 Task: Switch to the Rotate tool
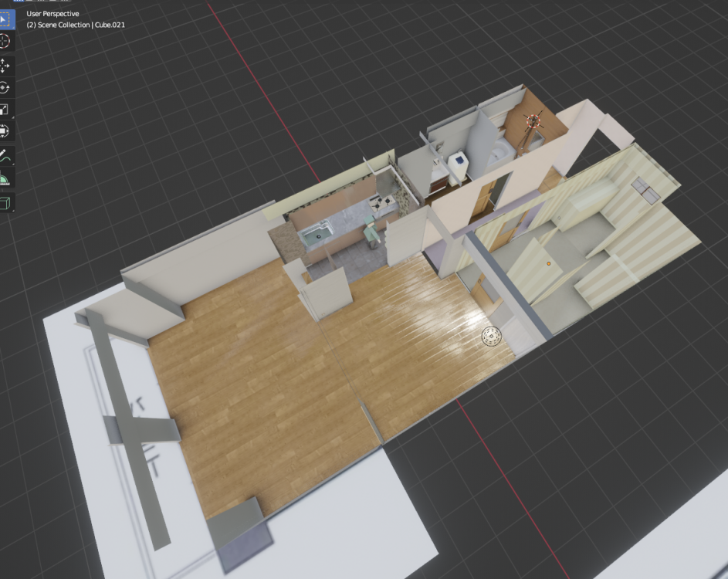(6, 88)
